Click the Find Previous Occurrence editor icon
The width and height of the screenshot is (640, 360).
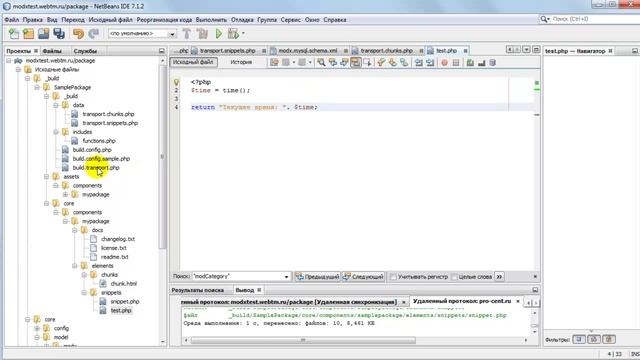333,62
